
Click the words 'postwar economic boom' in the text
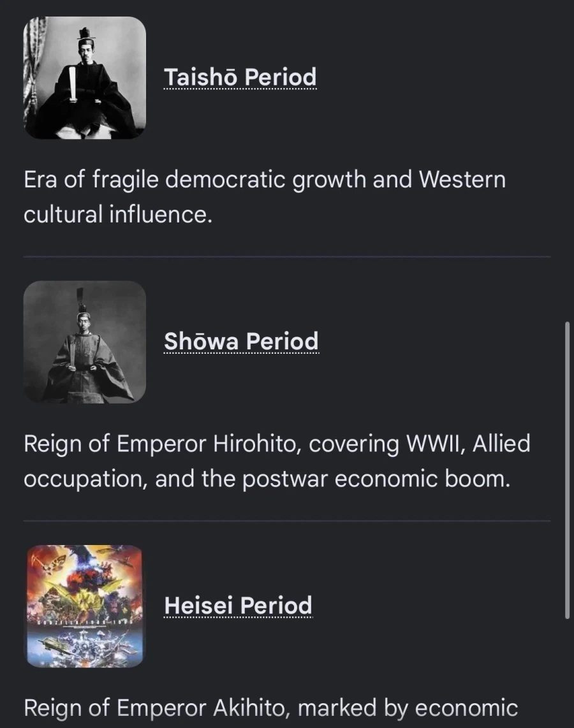pos(376,479)
